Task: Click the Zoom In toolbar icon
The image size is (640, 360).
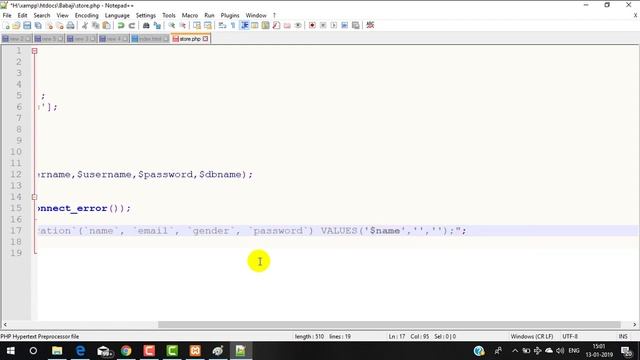Action: (x=171, y=25)
